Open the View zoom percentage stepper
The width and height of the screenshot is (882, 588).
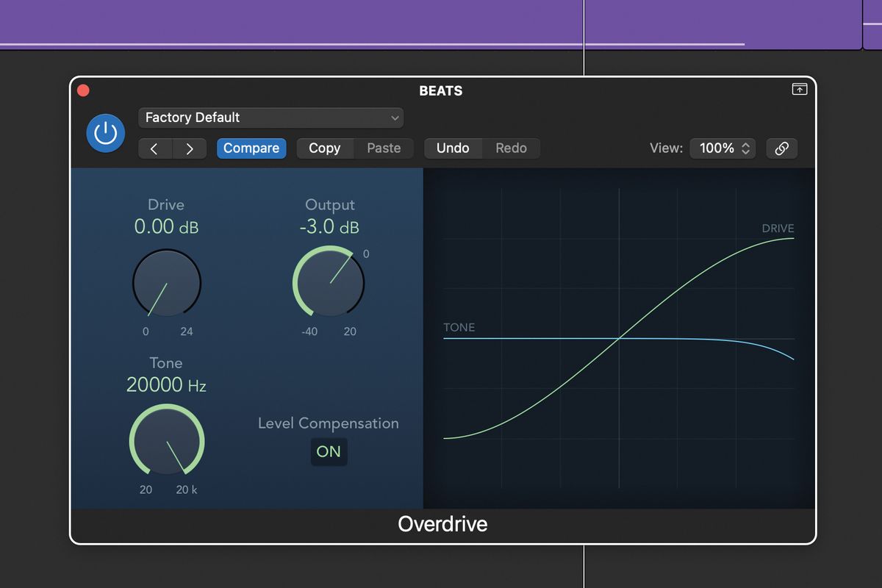[x=723, y=148]
